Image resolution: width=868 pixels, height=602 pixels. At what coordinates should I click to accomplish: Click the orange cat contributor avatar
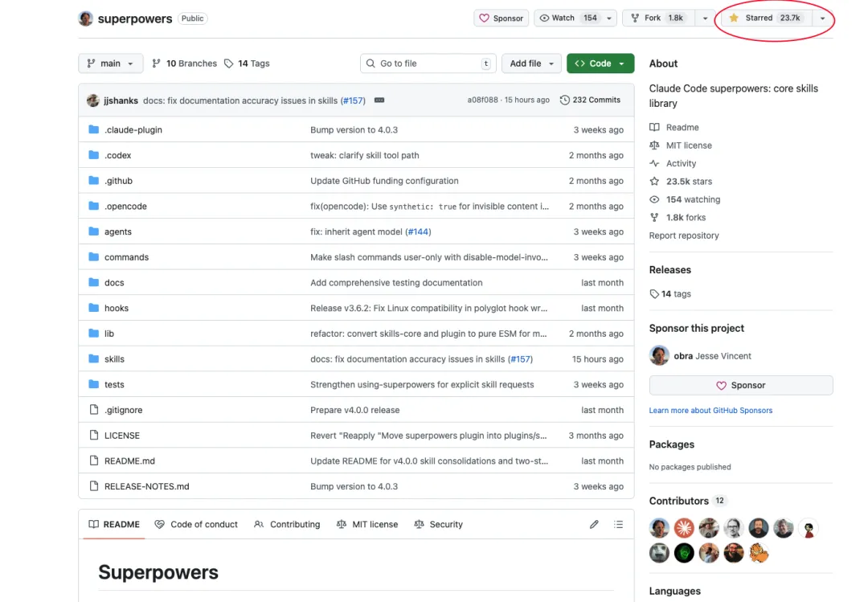[759, 553]
